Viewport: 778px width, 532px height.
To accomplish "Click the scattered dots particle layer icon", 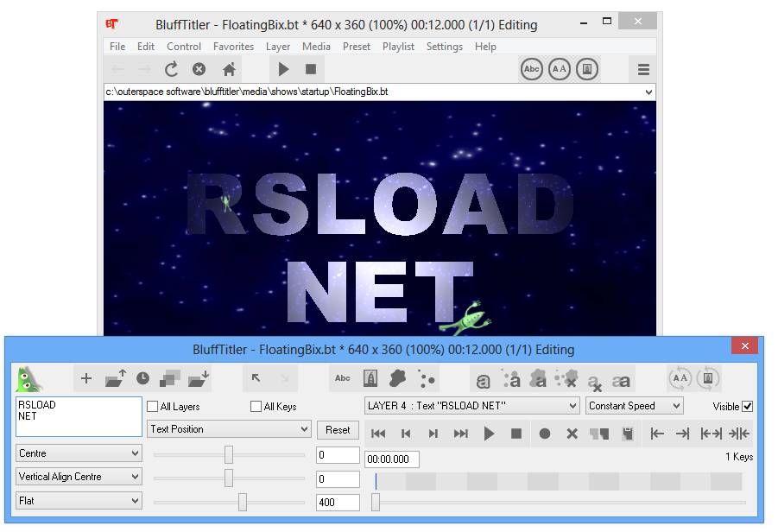I will click(426, 378).
